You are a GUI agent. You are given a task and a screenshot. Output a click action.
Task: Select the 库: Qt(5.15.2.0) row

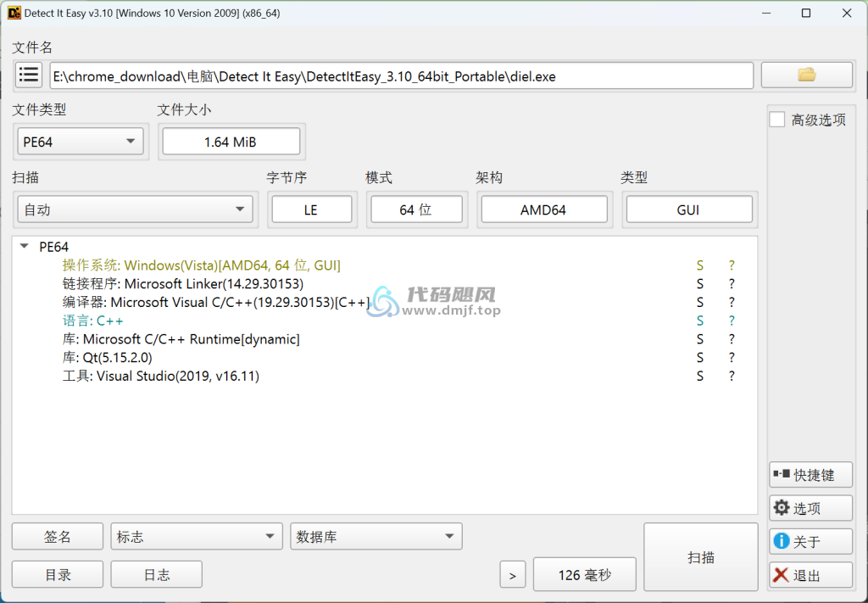(385, 357)
